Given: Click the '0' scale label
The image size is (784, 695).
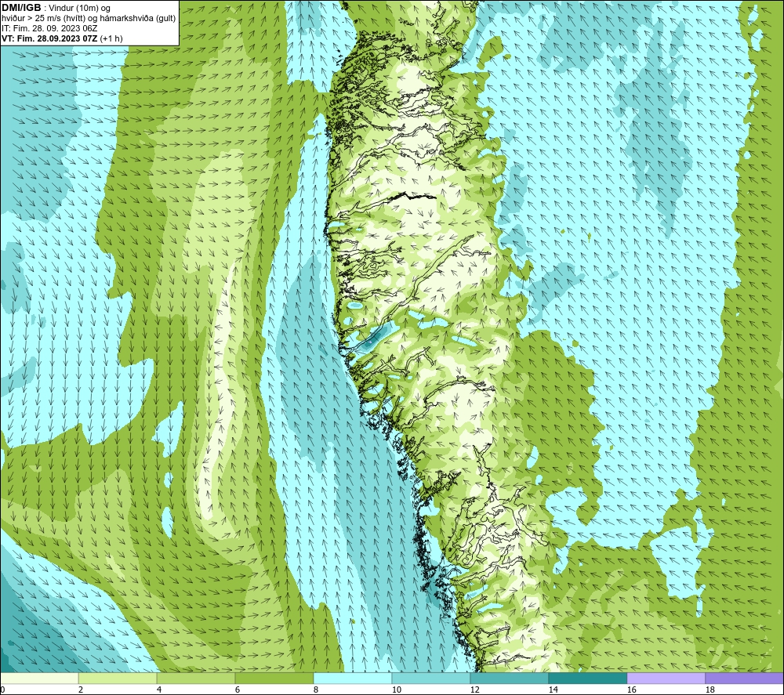Looking at the screenshot, I should pyautogui.click(x=2, y=690).
